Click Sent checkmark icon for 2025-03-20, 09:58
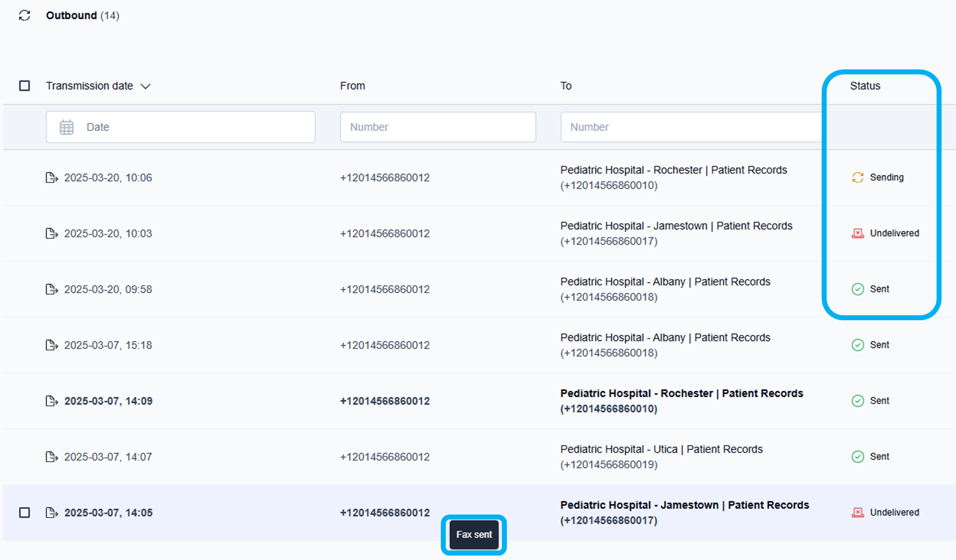The width and height of the screenshot is (956, 560). [858, 289]
